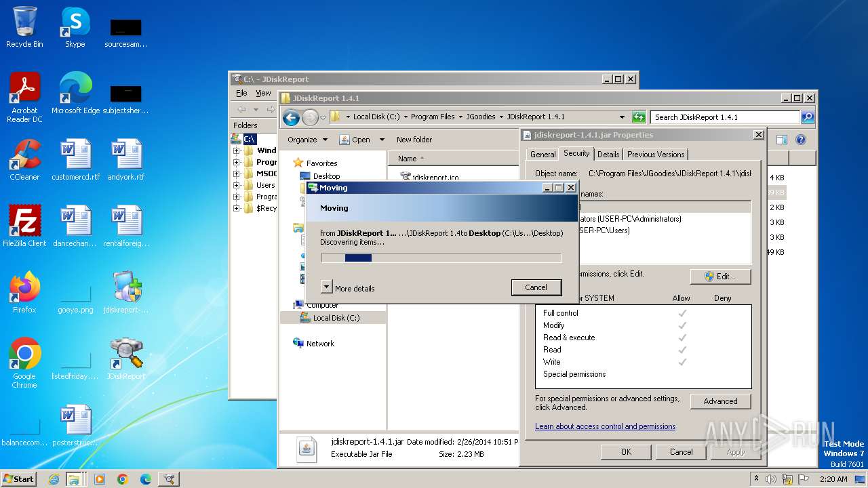
Task: Click the Start button
Action: [x=19, y=479]
